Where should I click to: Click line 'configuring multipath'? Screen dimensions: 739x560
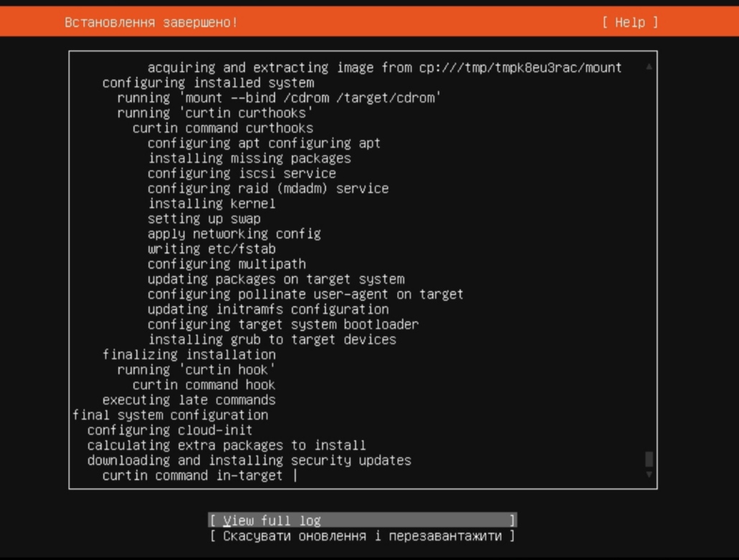pyautogui.click(x=227, y=263)
